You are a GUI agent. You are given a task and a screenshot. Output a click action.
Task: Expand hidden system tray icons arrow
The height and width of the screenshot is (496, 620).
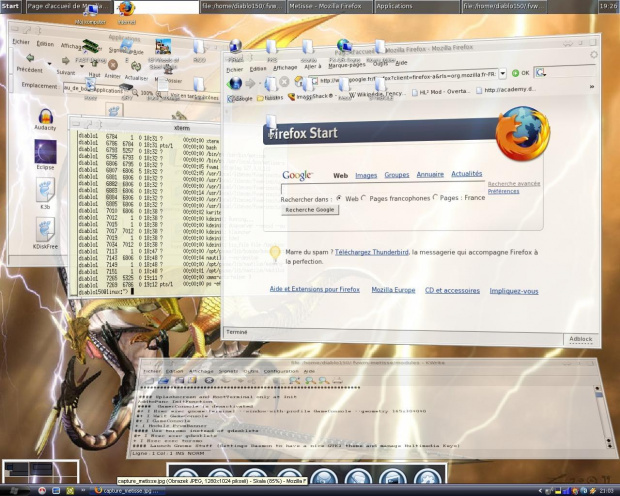pos(541,491)
